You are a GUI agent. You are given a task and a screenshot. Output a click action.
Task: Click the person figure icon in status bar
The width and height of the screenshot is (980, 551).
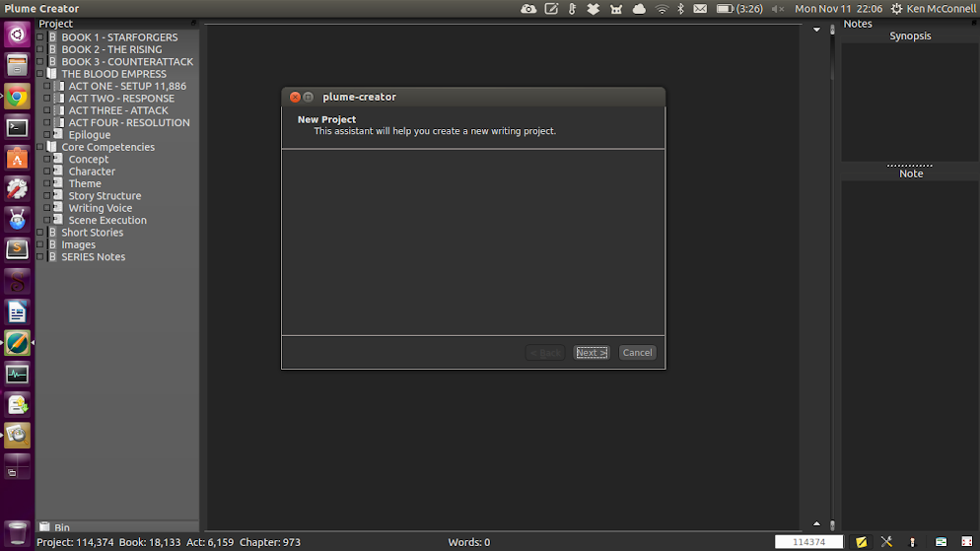pos(912,542)
